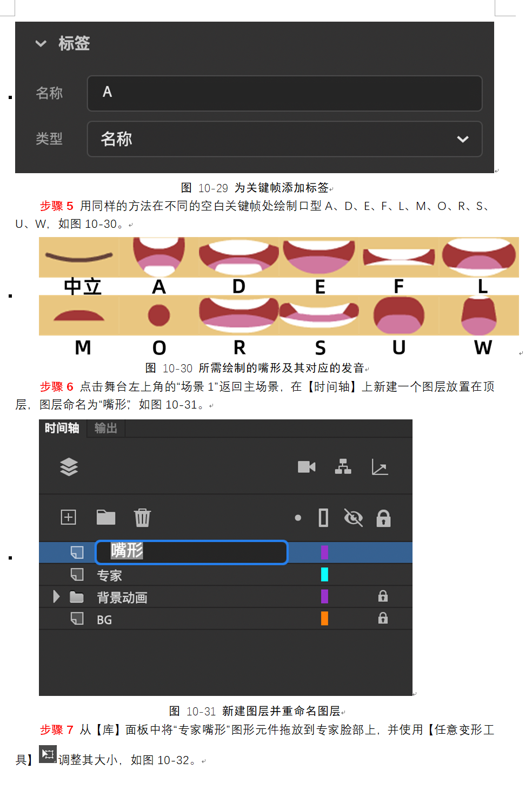The width and height of the screenshot is (532, 789).
Task: Click the camera icon in timeline
Action: pyautogui.click(x=307, y=466)
